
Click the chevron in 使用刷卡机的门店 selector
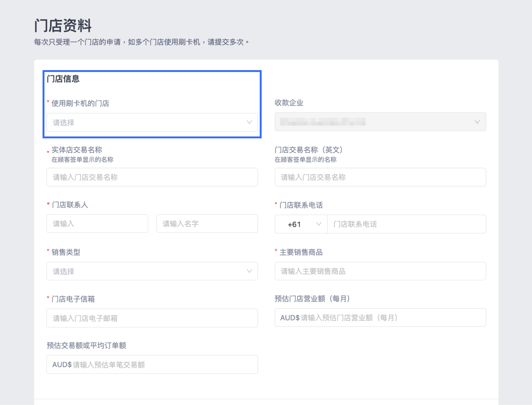click(x=249, y=122)
